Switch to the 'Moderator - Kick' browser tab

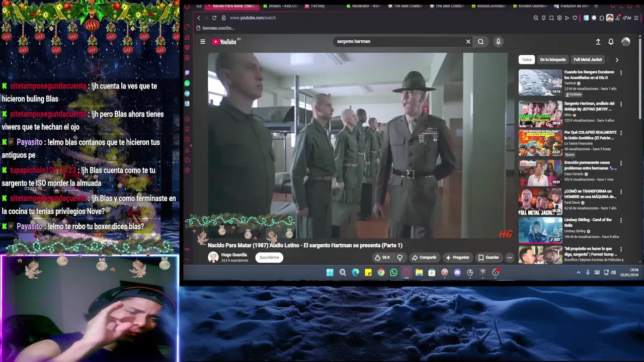point(363,6)
